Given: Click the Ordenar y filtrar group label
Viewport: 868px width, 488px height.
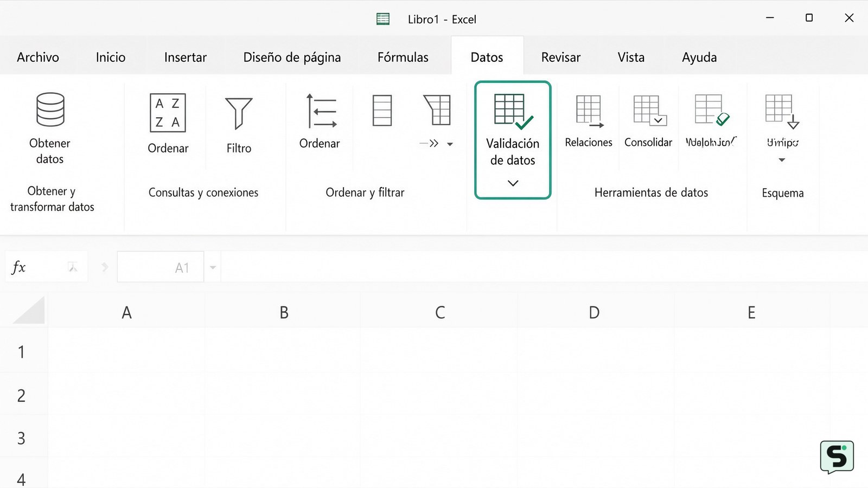Looking at the screenshot, I should [x=365, y=192].
